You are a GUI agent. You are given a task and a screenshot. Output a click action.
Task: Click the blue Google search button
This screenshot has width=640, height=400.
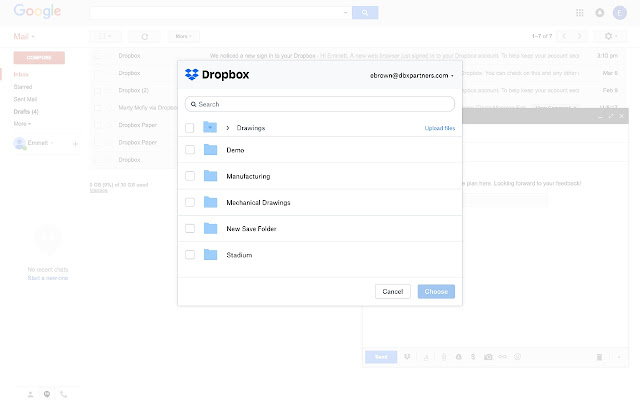point(365,13)
